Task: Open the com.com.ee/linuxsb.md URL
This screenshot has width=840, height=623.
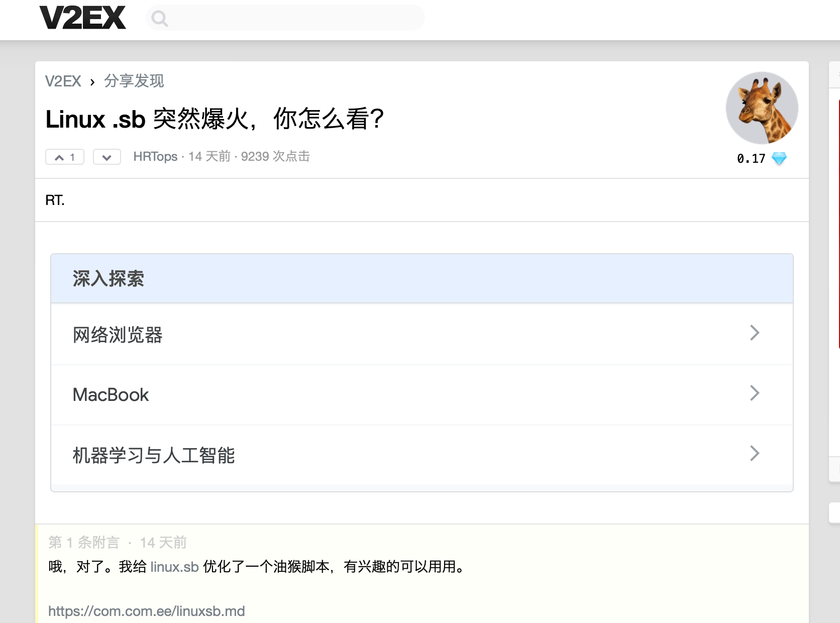Action: coord(147,611)
